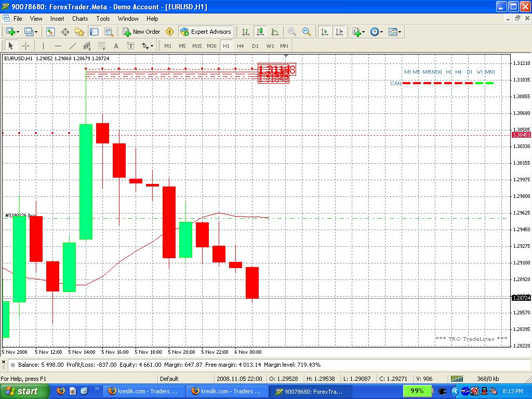Click the New Order button
The width and height of the screenshot is (532, 399).
(x=141, y=32)
